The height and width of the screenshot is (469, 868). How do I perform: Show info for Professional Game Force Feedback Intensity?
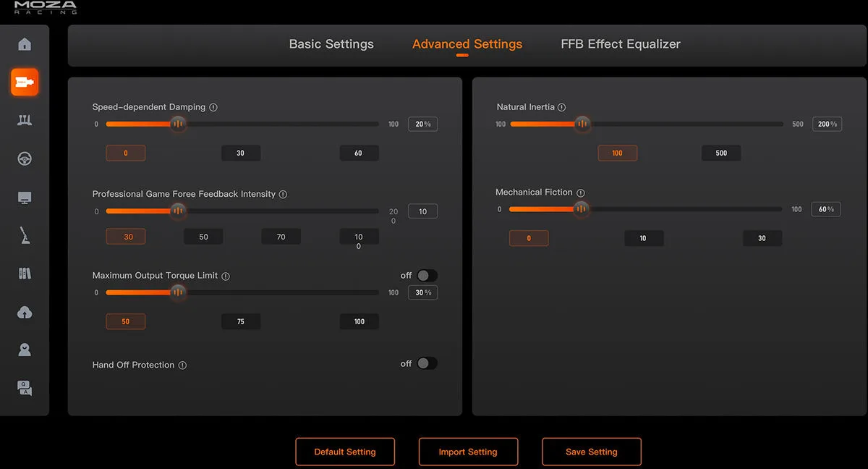point(283,194)
